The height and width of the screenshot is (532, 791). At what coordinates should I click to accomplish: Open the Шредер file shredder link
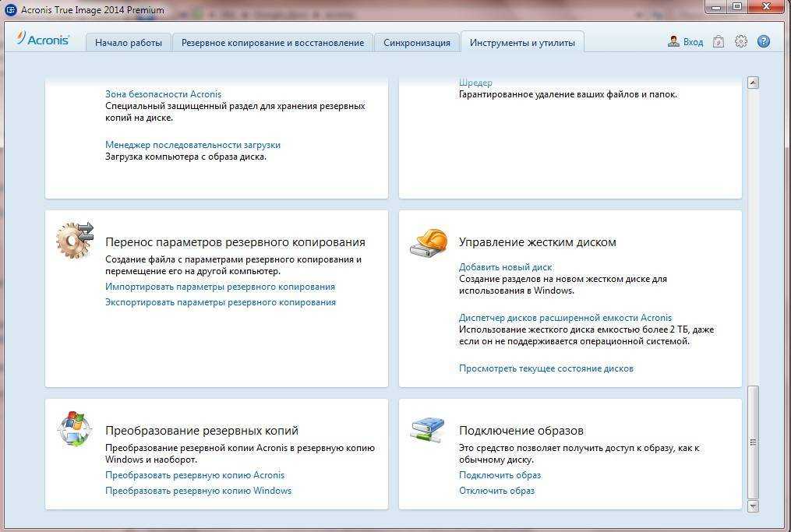(x=475, y=83)
